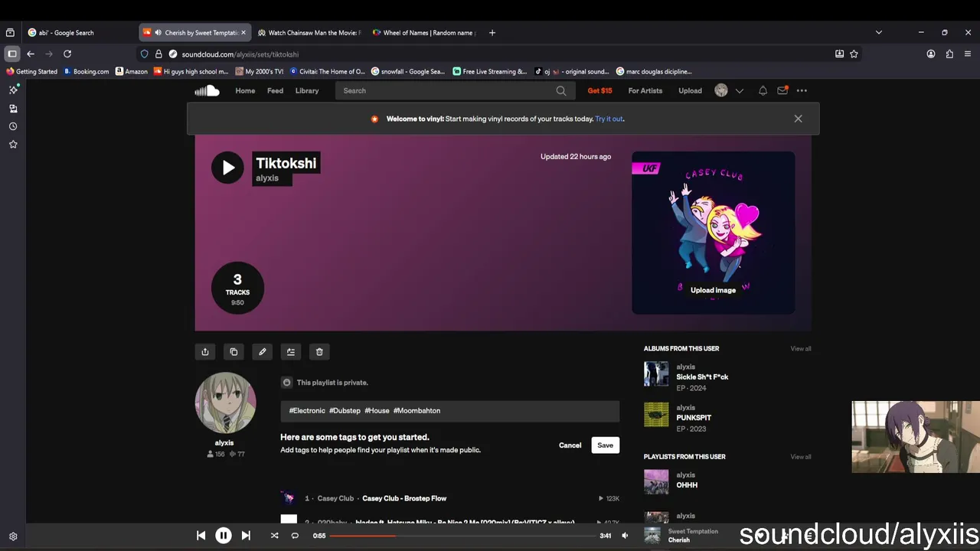Image resolution: width=980 pixels, height=551 pixels.
Task: Open the extensions puzzle icon
Action: pyautogui.click(x=949, y=54)
